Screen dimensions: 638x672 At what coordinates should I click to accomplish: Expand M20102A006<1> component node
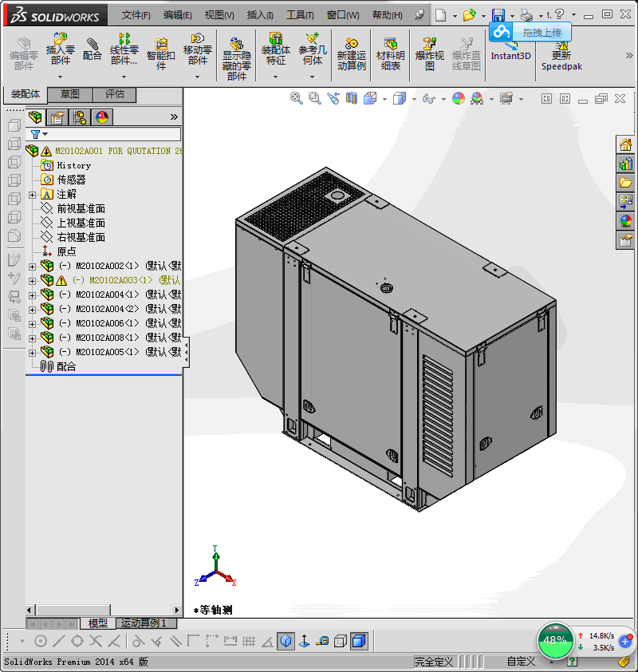click(32, 324)
